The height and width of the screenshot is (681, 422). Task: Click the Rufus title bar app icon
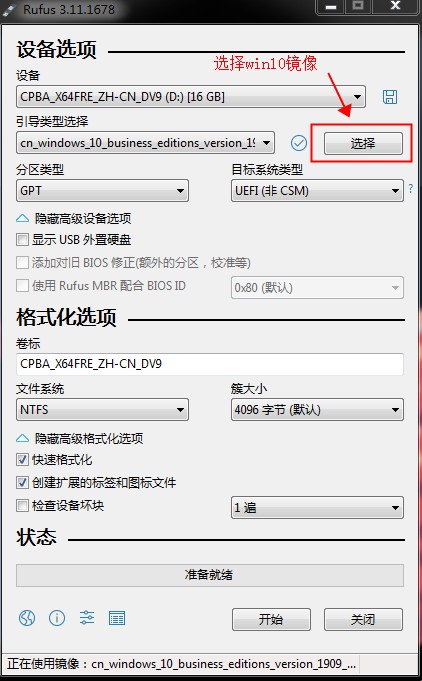click(10, 10)
